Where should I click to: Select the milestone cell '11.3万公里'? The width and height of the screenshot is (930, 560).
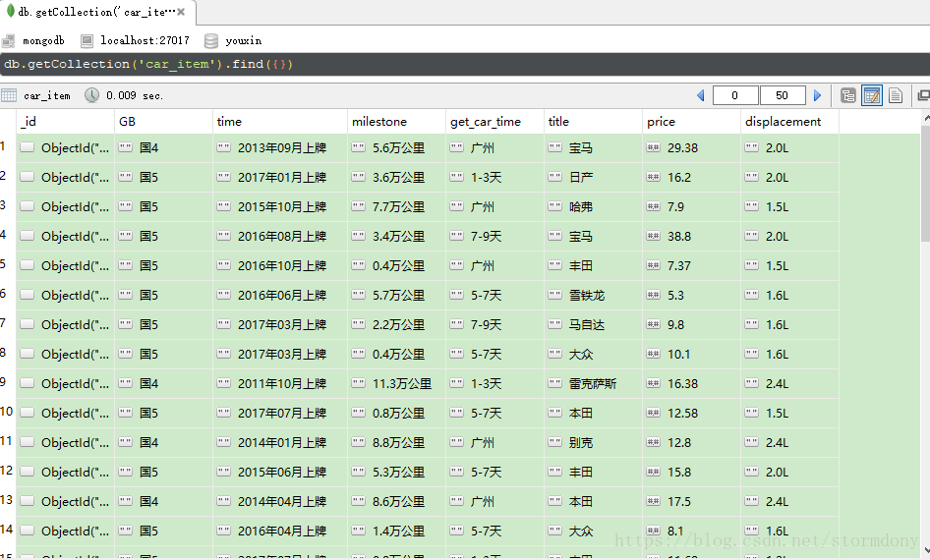[396, 383]
